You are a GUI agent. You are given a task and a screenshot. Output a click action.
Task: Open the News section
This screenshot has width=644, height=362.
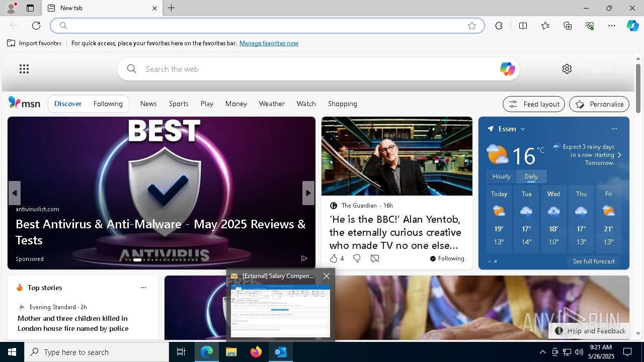click(148, 104)
